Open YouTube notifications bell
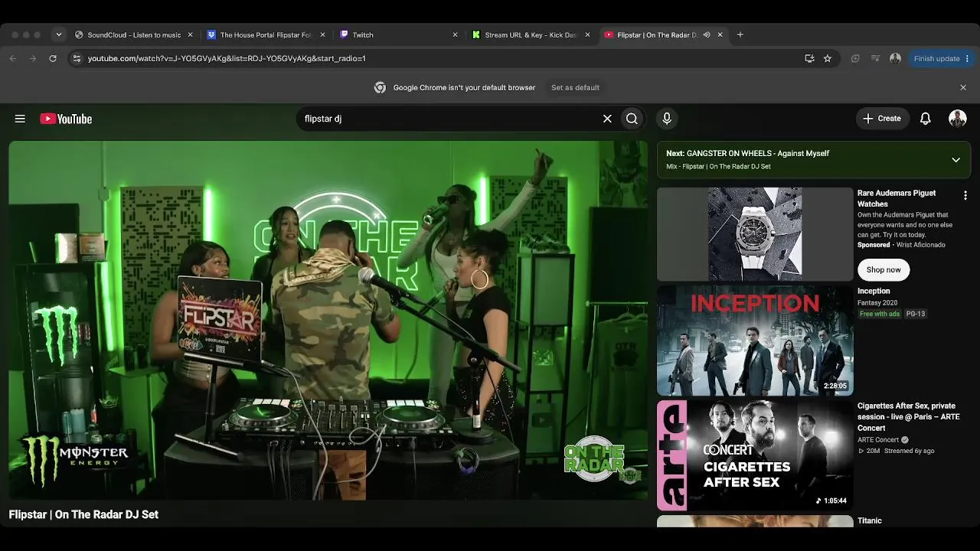This screenshot has width=980, height=551. tap(926, 119)
